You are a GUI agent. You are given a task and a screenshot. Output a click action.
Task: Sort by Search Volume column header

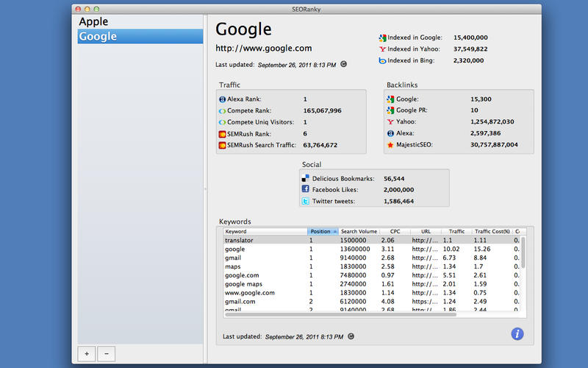(359, 231)
